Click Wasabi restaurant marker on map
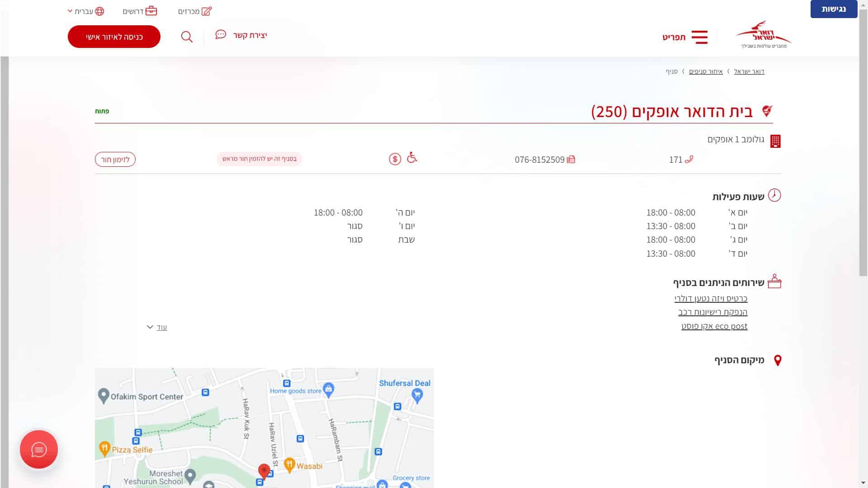Screen dimensions: 868x488 click(x=290, y=464)
